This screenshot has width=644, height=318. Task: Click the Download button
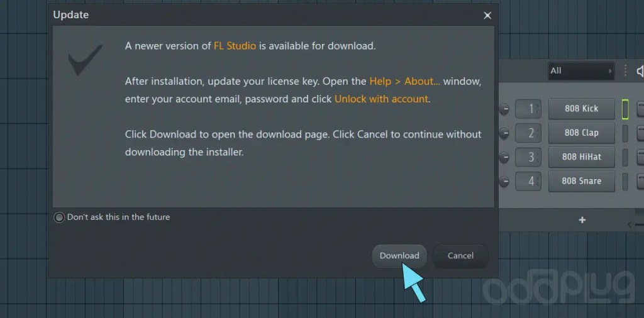coord(399,256)
